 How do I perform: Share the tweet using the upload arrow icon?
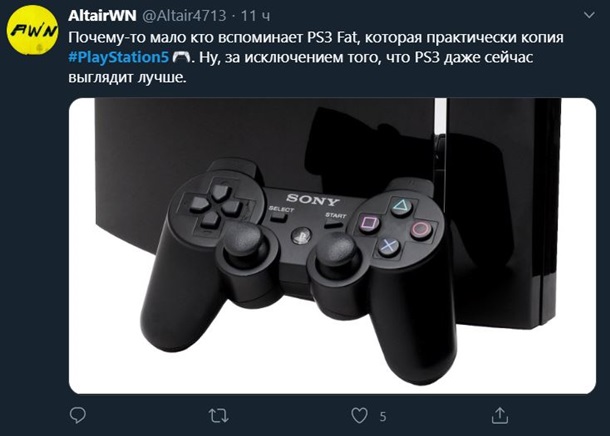(500, 415)
